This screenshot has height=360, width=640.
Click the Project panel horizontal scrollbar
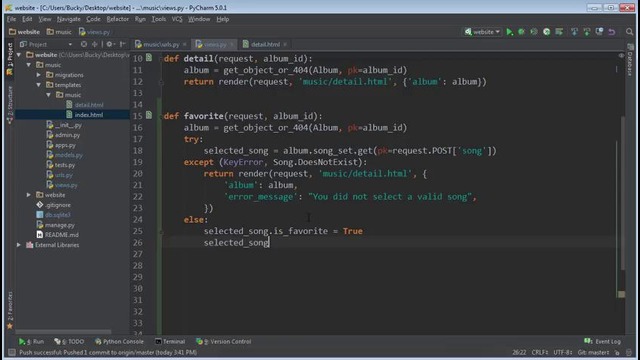tap(63, 332)
